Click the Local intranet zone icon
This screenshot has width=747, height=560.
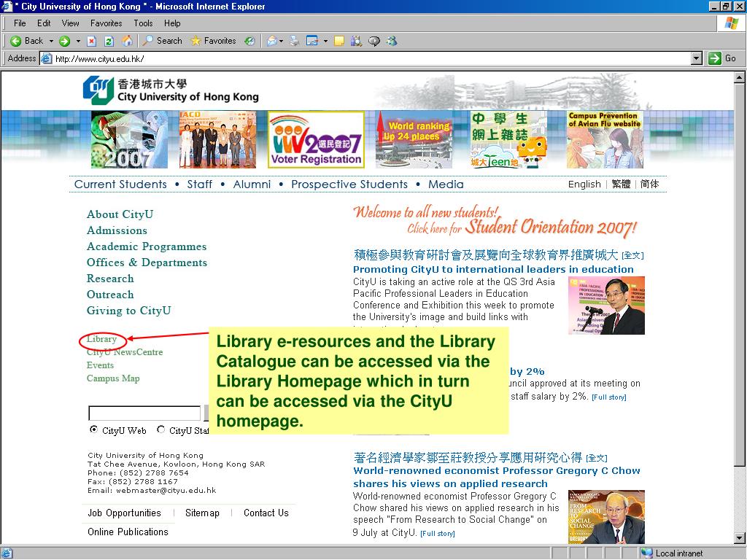(x=647, y=553)
